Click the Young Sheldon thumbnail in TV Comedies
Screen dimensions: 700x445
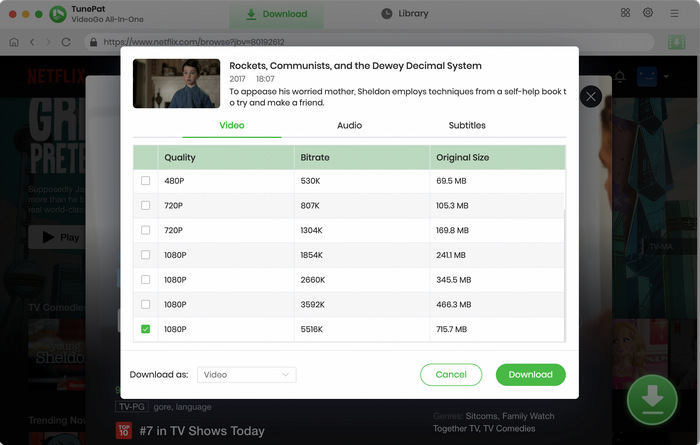57,356
